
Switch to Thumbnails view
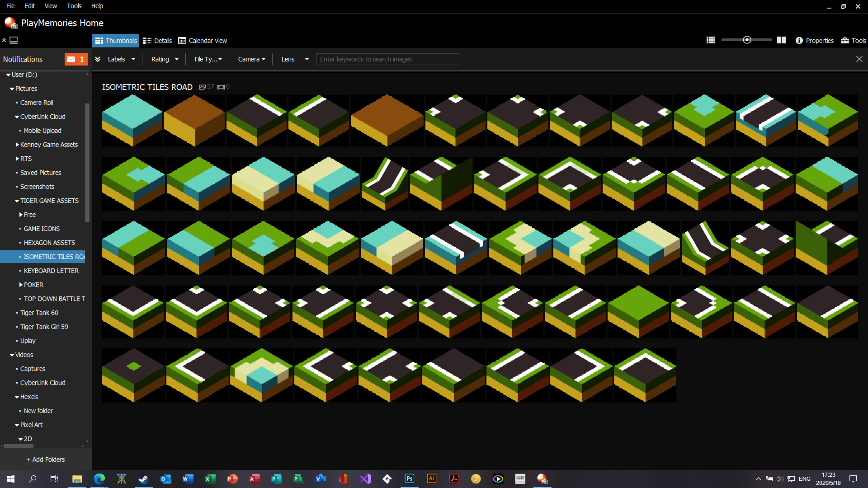[x=115, y=40]
